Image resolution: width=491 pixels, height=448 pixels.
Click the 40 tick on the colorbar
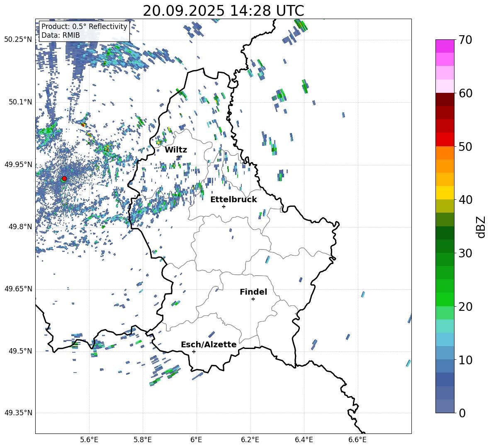tap(465, 200)
